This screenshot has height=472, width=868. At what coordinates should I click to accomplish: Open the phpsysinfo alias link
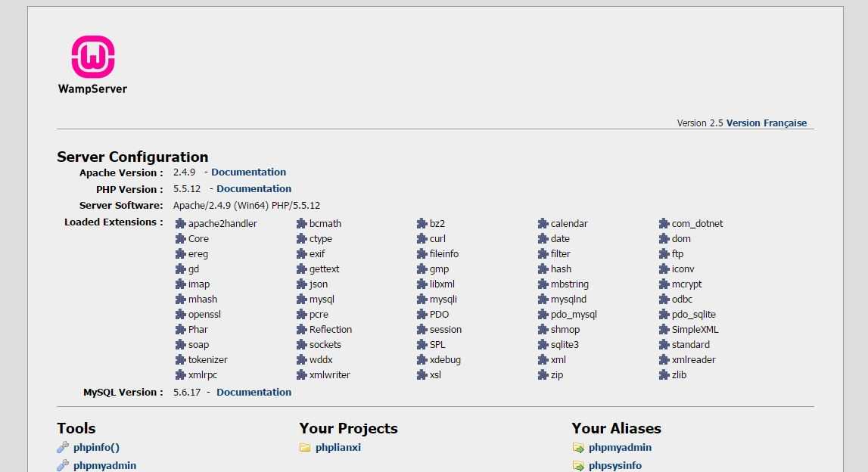(615, 465)
